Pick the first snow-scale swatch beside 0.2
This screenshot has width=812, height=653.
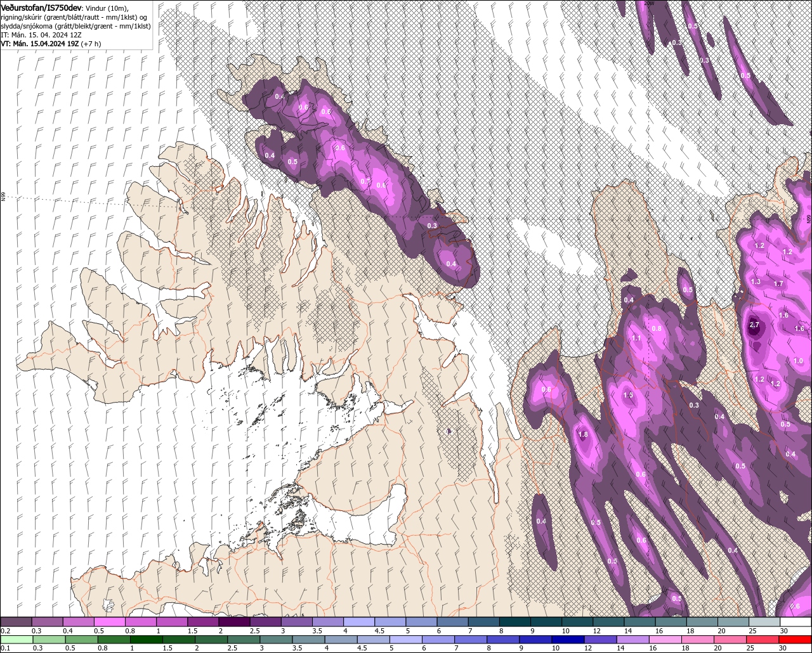click(x=16, y=622)
